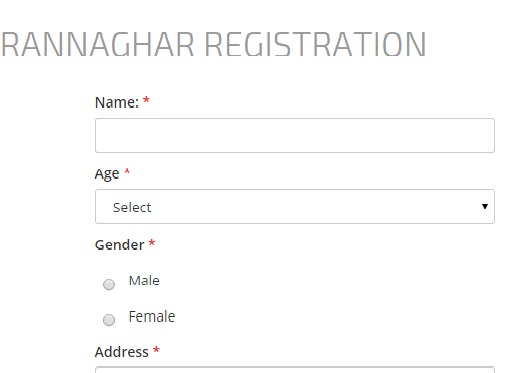Click the "Name:" field label
525x373 pixels.
click(117, 102)
